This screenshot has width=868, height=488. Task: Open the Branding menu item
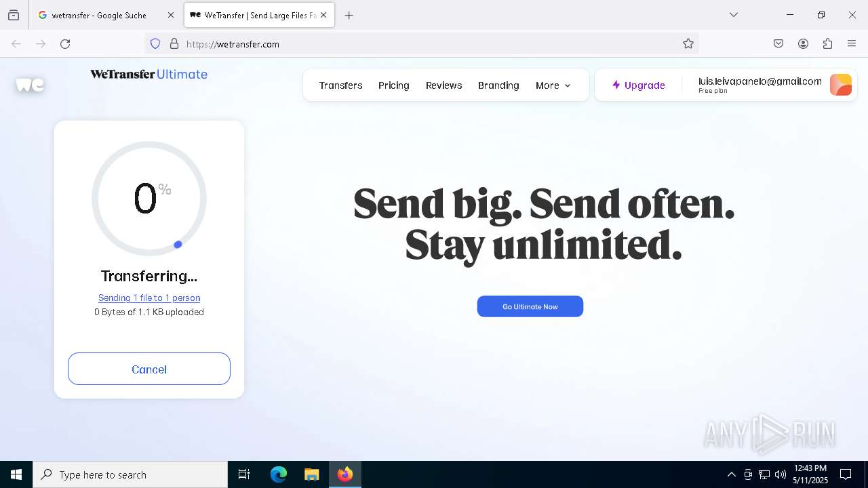click(498, 85)
